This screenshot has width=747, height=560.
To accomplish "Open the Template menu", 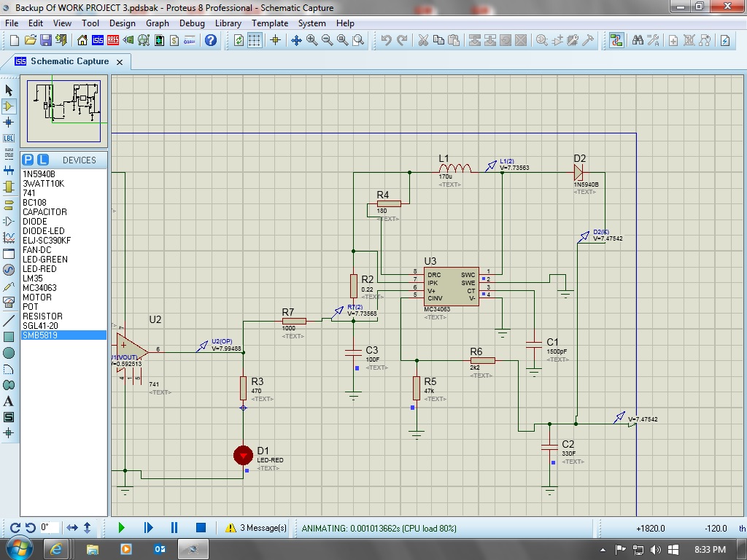I will point(270,23).
